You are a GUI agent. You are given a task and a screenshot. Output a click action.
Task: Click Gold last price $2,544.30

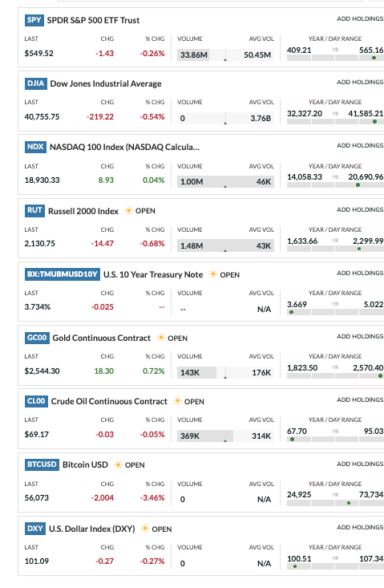(x=42, y=371)
